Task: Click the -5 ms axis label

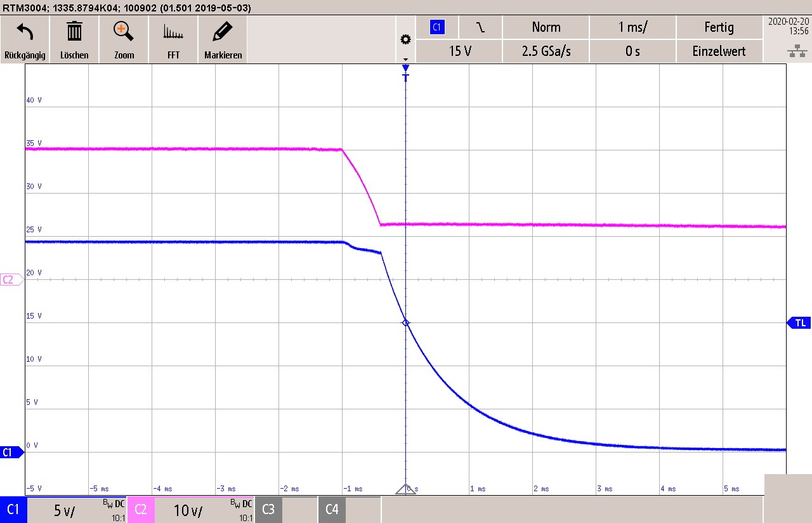Action: coord(98,489)
